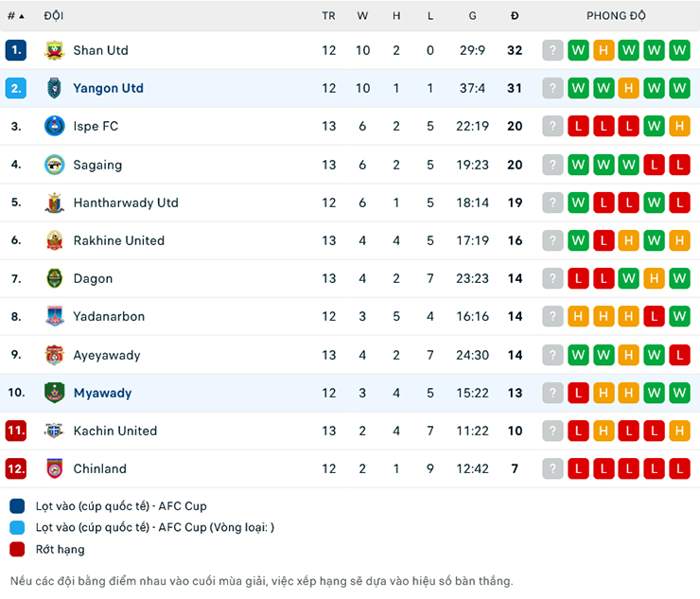Click the Kachin United crest icon
The image size is (700, 599).
55,431
